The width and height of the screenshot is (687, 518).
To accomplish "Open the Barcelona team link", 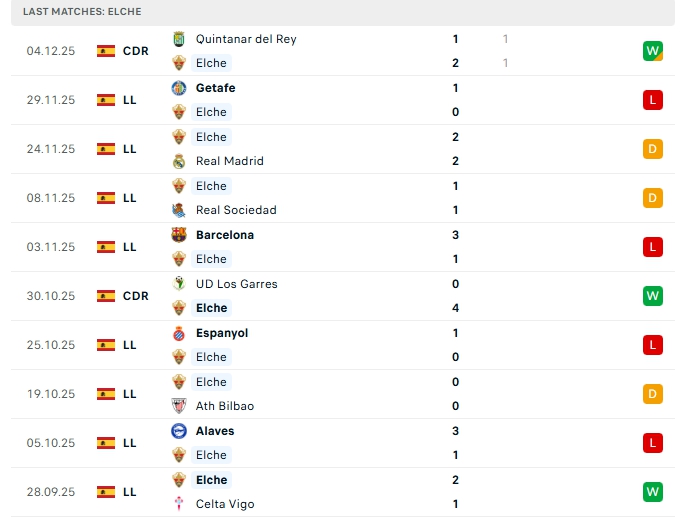I will tap(225, 235).
